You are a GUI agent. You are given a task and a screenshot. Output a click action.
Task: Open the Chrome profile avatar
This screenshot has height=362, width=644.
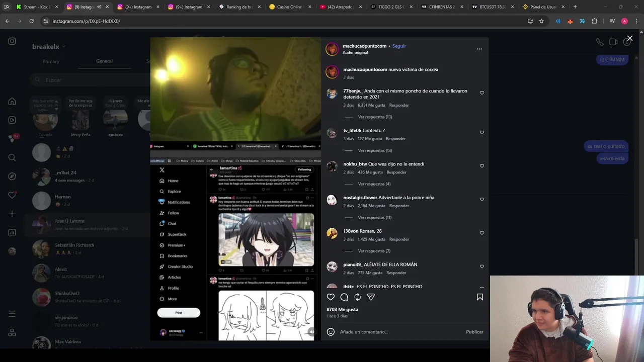coord(624,21)
